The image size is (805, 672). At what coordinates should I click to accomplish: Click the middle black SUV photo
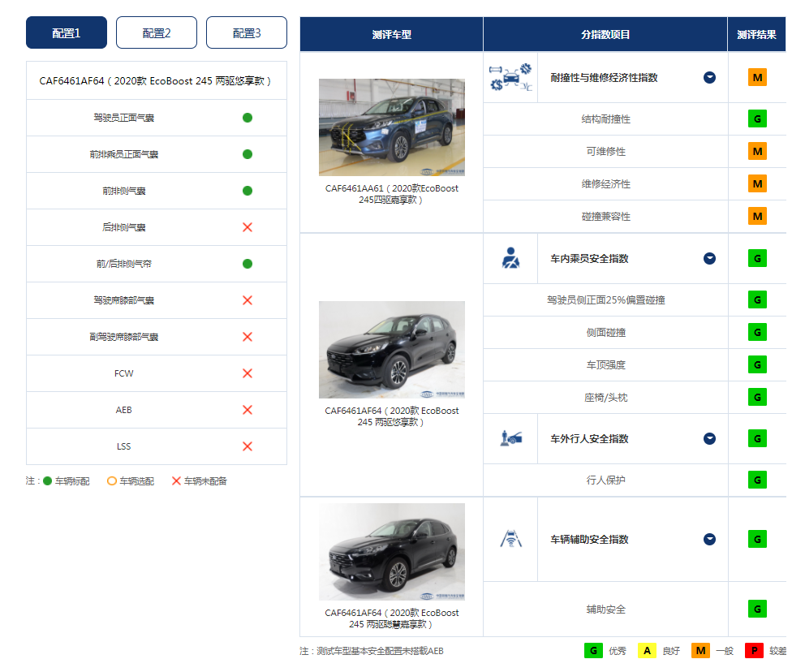[392, 350]
